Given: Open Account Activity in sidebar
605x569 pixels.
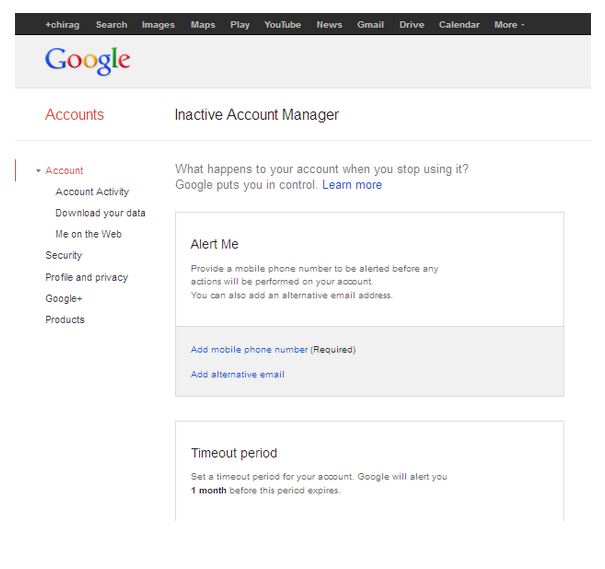Looking at the screenshot, I should pos(92,192).
